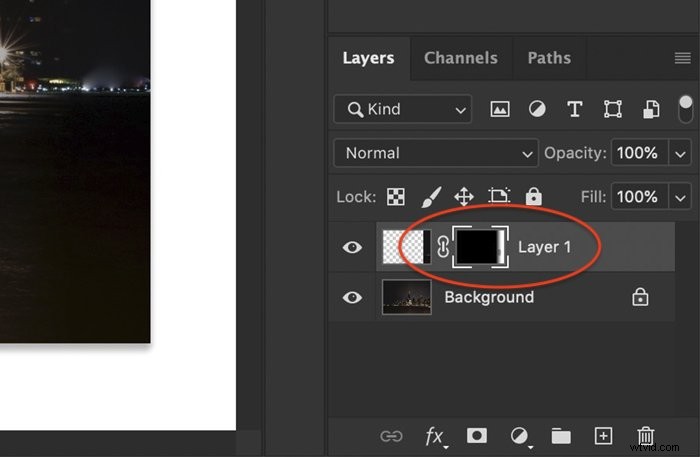Open the Normal blend mode dropdown
This screenshot has height=457, width=700.
click(x=436, y=153)
